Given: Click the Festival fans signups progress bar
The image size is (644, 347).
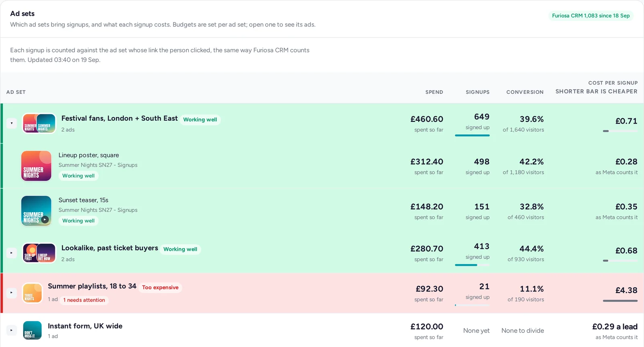Looking at the screenshot, I should pyautogui.click(x=472, y=135).
